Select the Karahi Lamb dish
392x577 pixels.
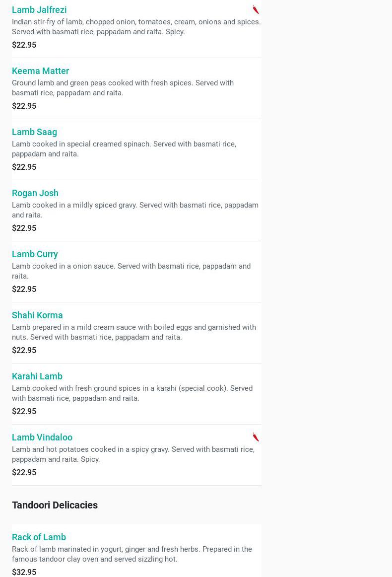tap(37, 376)
